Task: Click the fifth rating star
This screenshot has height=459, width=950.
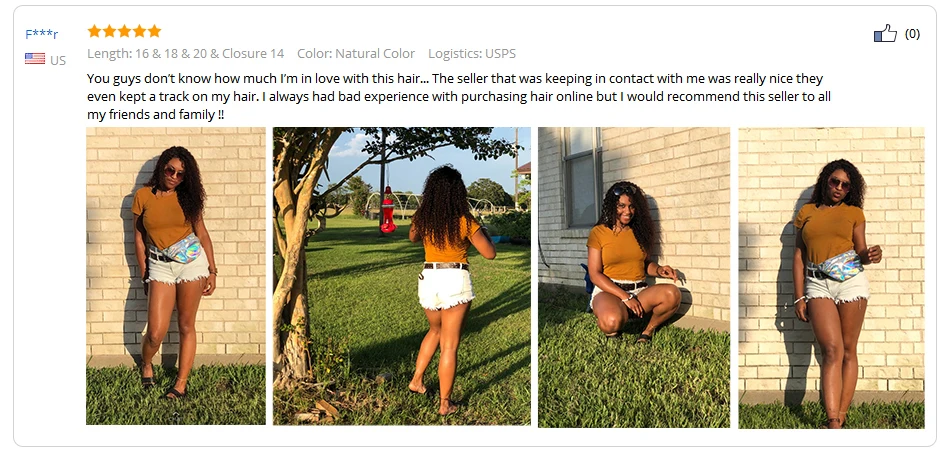Action: tap(154, 31)
